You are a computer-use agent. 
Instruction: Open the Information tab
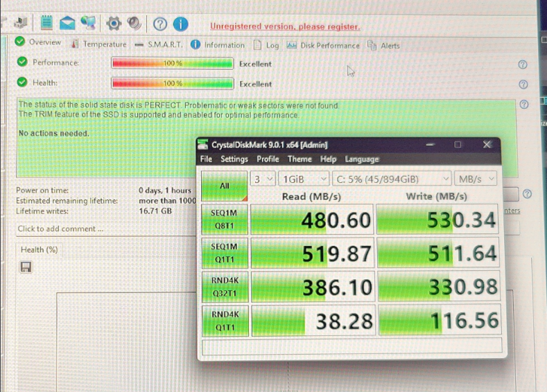218,45
